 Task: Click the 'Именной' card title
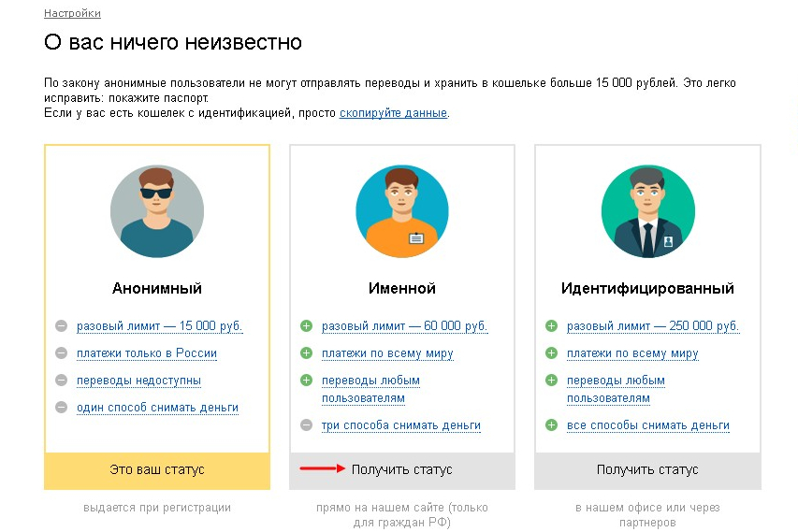tap(402, 288)
